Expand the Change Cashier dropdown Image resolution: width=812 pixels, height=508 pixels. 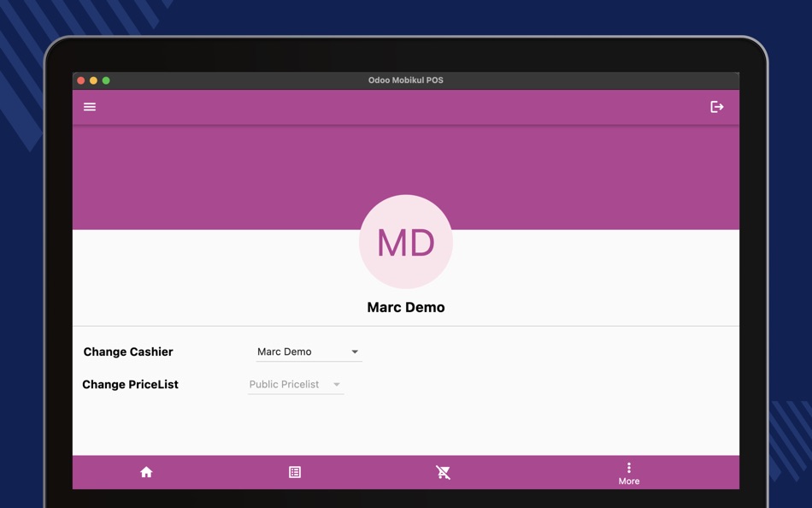click(x=309, y=352)
